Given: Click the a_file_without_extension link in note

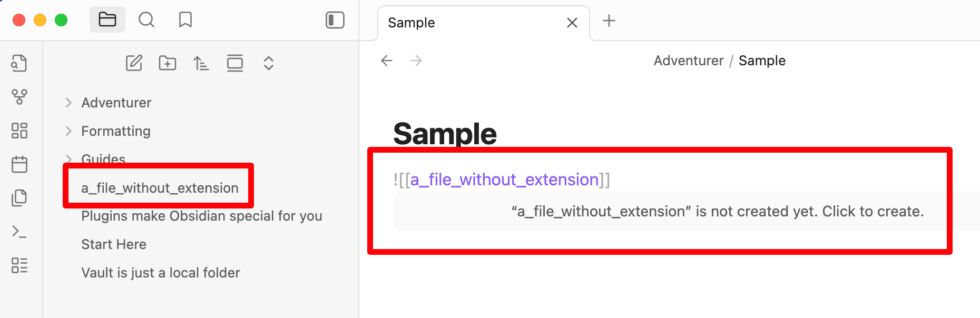Looking at the screenshot, I should [x=504, y=180].
